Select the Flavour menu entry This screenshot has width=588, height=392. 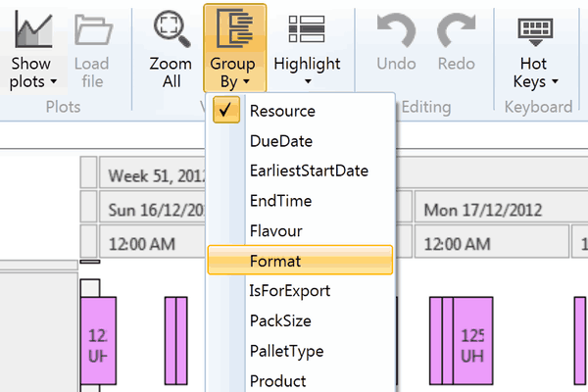pyautogui.click(x=275, y=231)
